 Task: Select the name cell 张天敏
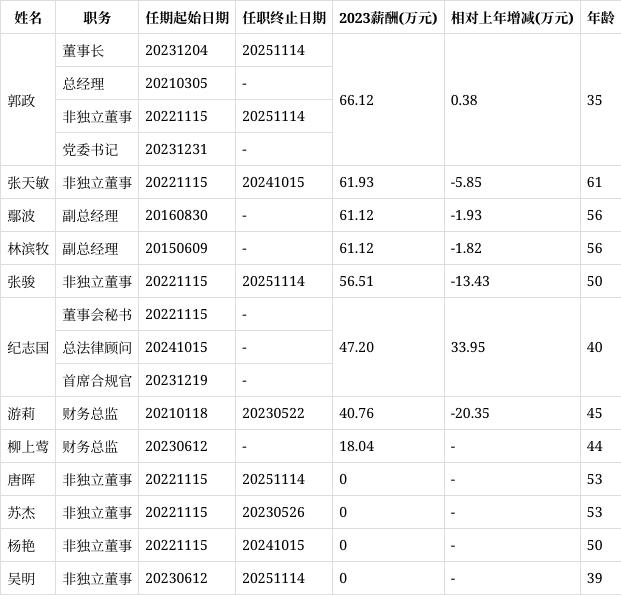click(x=27, y=182)
